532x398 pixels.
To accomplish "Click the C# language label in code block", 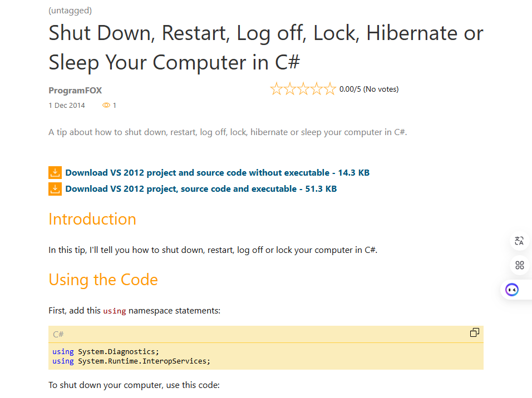I will pos(58,334).
